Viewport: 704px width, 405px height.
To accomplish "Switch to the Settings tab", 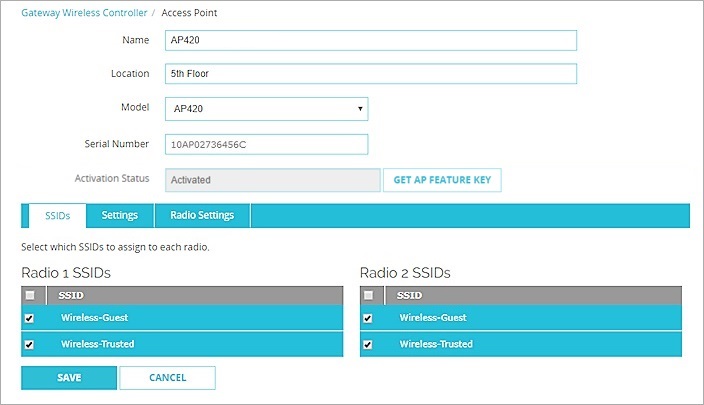I will coord(119,215).
